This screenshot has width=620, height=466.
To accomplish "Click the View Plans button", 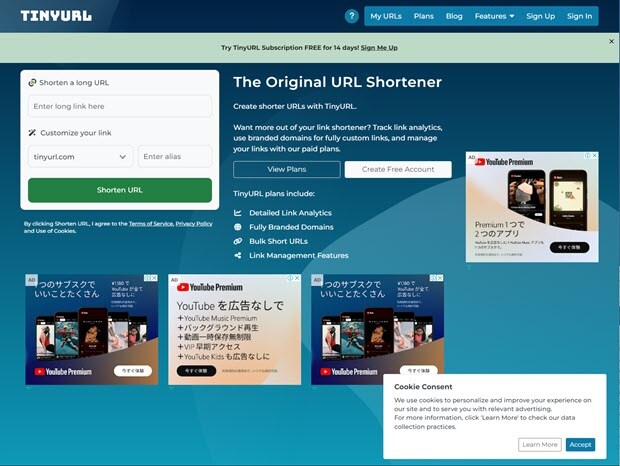I will tap(287, 169).
